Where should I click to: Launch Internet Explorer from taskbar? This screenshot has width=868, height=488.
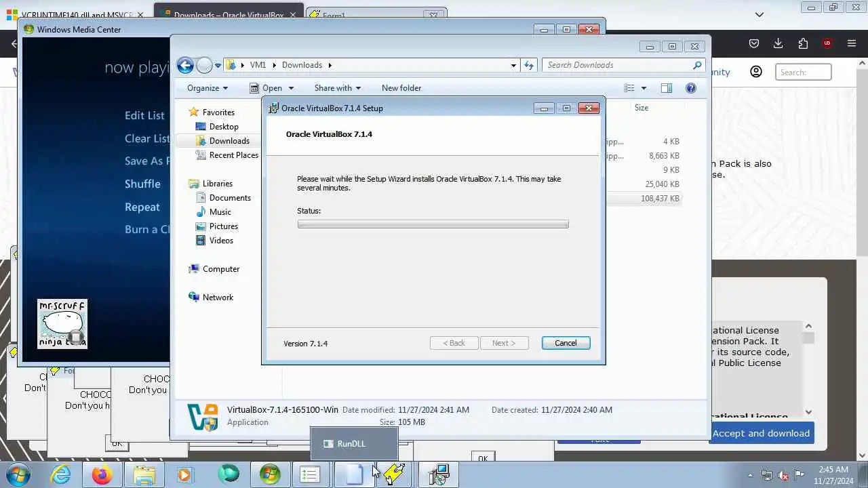(61, 474)
